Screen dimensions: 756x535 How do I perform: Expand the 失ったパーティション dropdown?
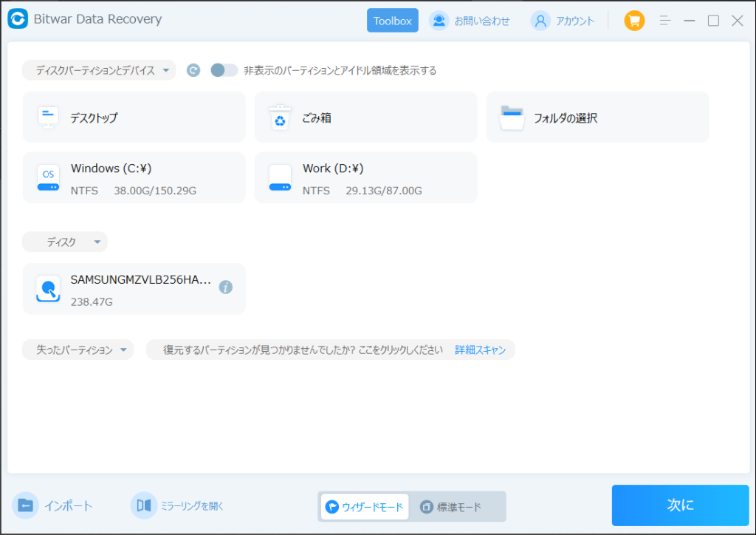click(78, 350)
